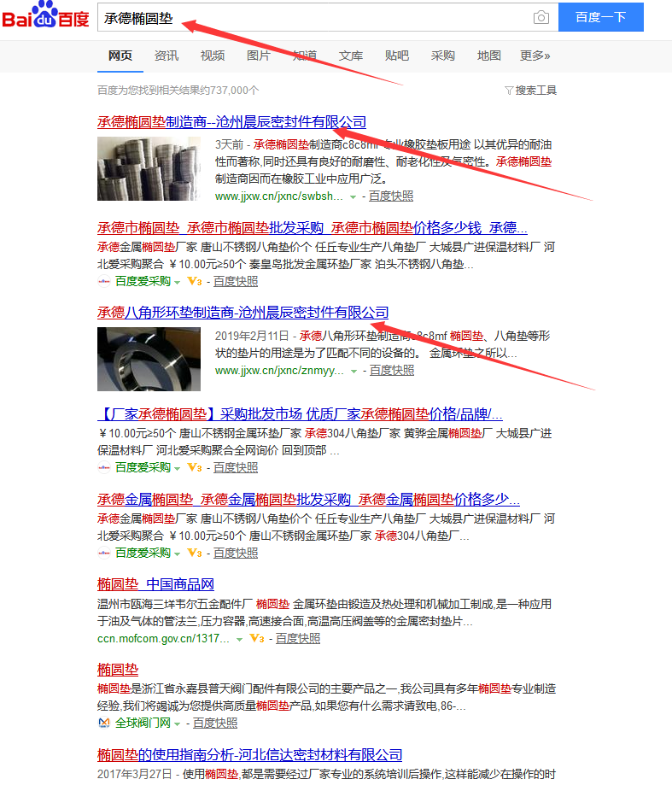Open 椭圆垫的使用指南分析-河北信达密封材料 result
Image resolution: width=672 pixels, height=785 pixels.
point(249,754)
